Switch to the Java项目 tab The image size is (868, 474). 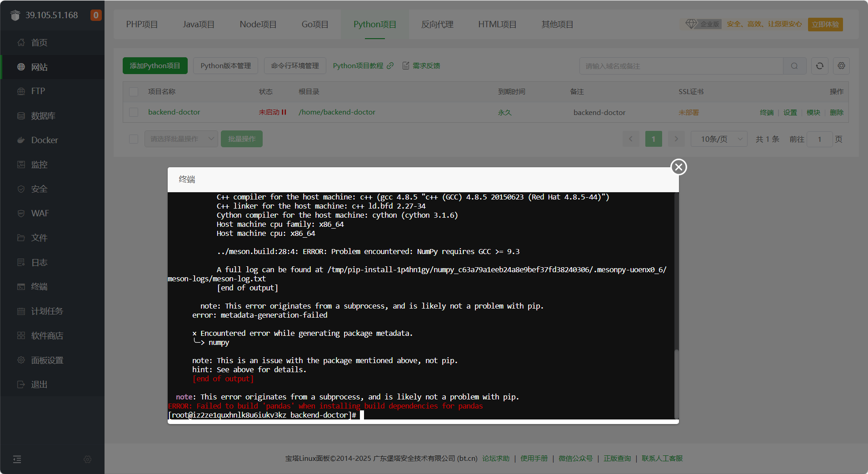[199, 25]
